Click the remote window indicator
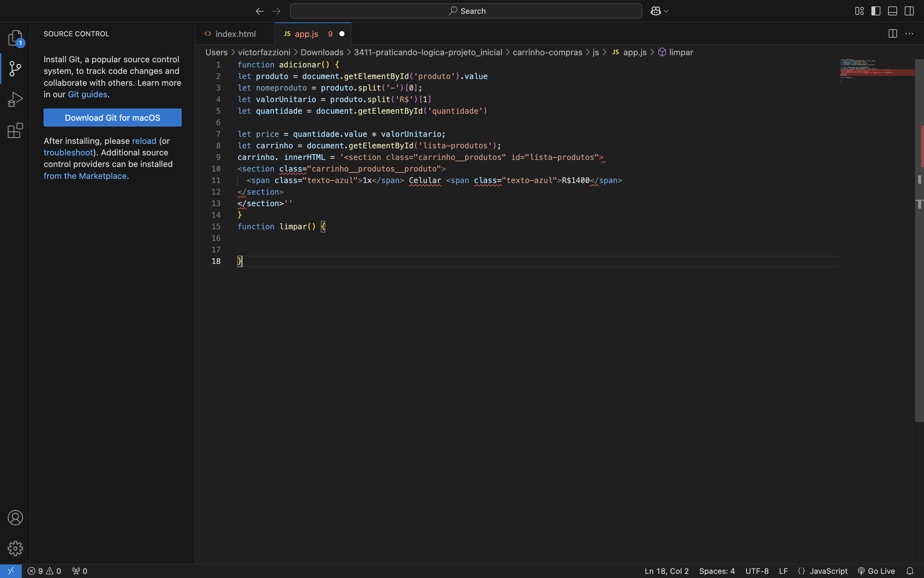Screen dimensions: 924x578 (11, 571)
